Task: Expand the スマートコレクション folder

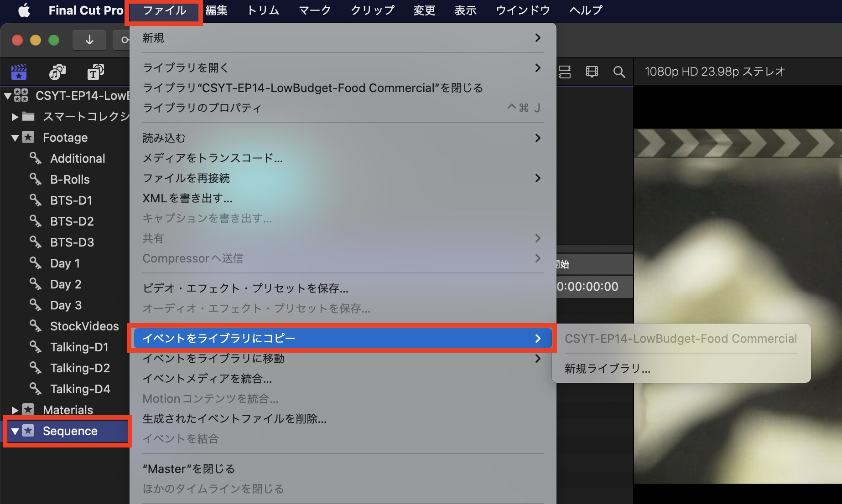Action: tap(14, 116)
